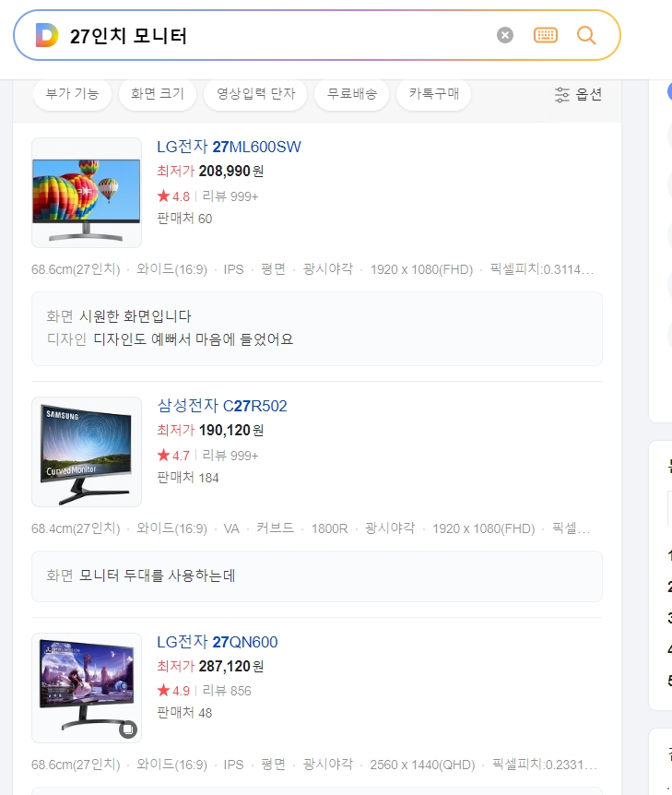Click 판매처 184 sellers count

187,478
